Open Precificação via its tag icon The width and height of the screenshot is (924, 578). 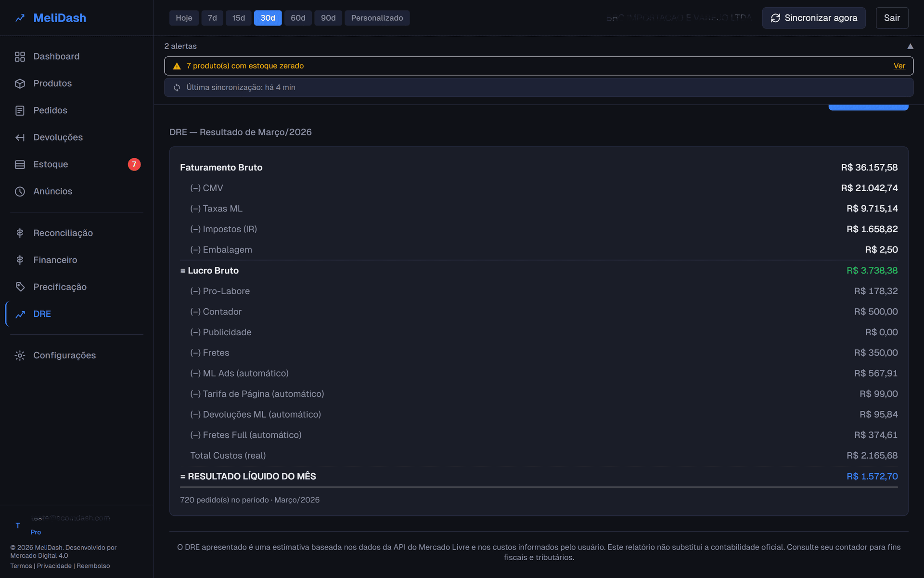pyautogui.click(x=20, y=287)
